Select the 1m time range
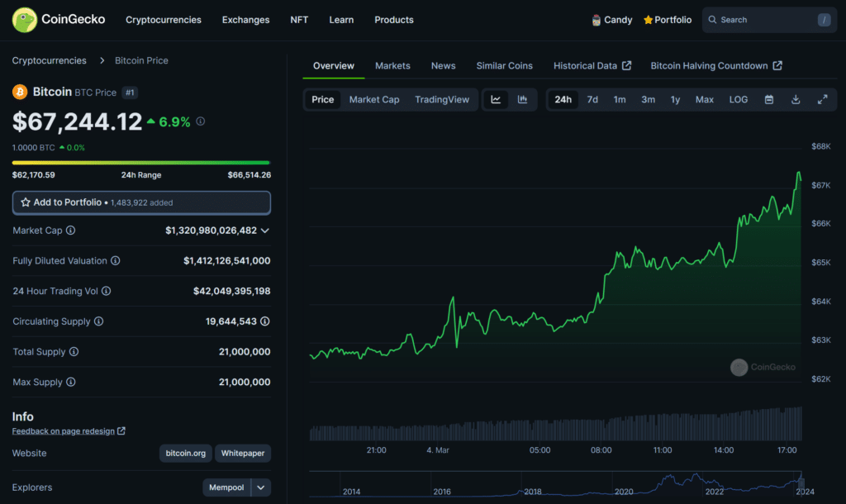This screenshot has height=504, width=846. point(620,99)
